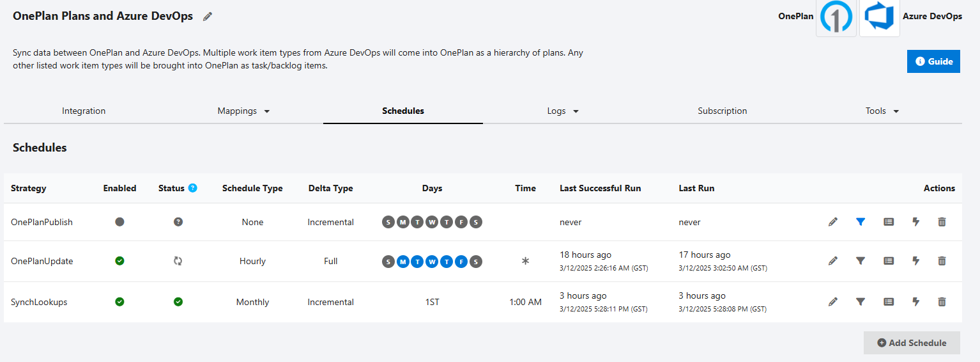This screenshot has height=362, width=980.
Task: Open filter for OnePlanUpdate schedule
Action: click(861, 261)
